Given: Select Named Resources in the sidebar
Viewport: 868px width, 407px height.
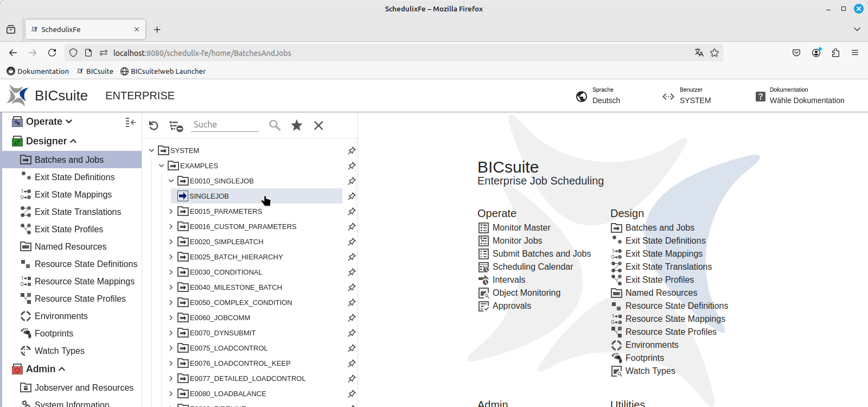Looking at the screenshot, I should click(70, 246).
